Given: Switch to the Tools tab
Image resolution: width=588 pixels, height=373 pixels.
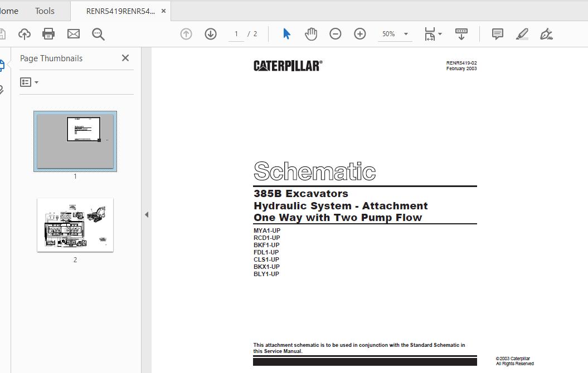Looking at the screenshot, I should click(45, 11).
